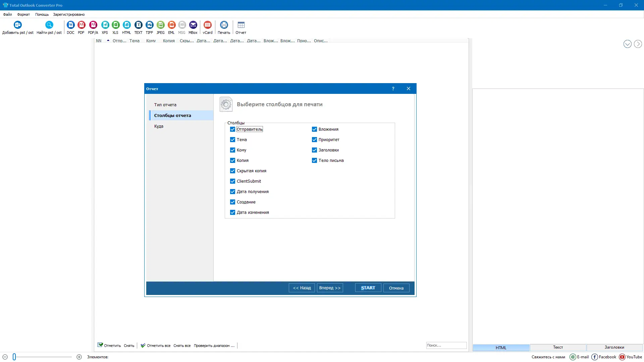This screenshot has height=362, width=644.
Task: Select the DOC conversion format icon
Action: tap(70, 25)
